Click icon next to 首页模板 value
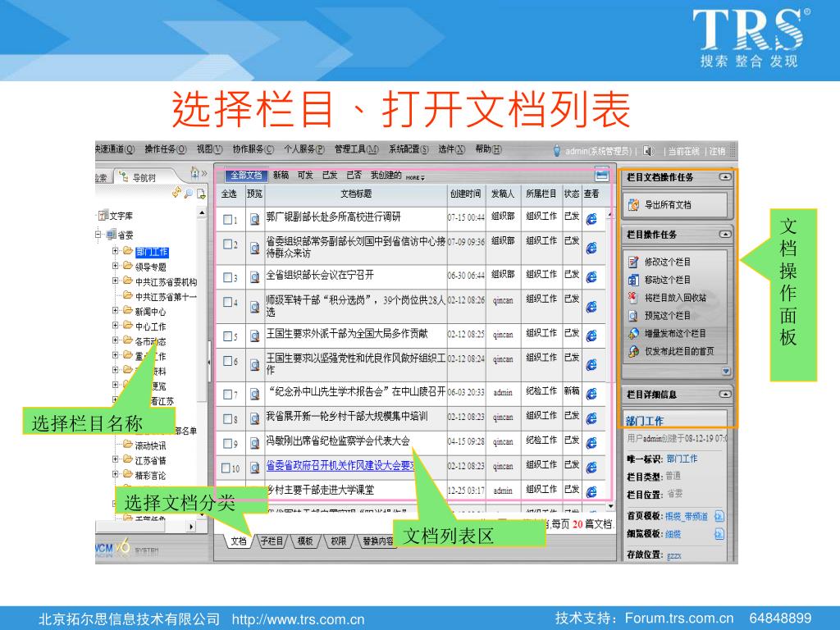The width and height of the screenshot is (840, 630). (x=719, y=517)
